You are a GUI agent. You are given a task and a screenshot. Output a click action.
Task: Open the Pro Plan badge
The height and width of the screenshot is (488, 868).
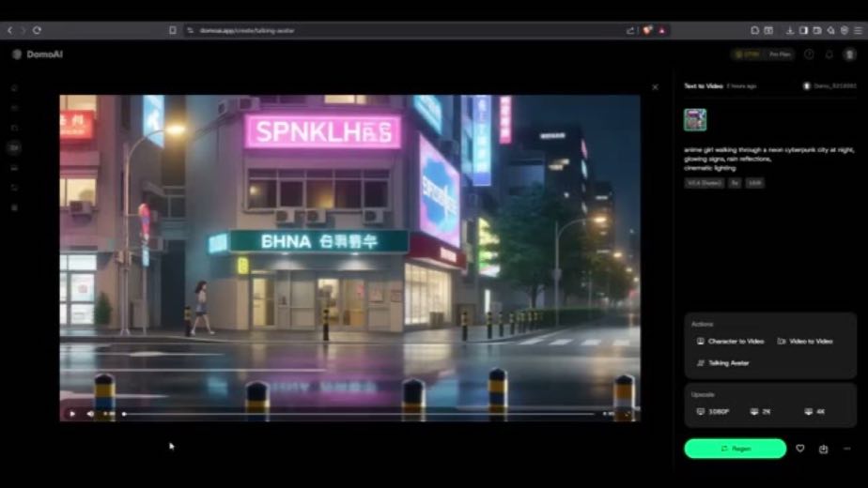coord(780,54)
